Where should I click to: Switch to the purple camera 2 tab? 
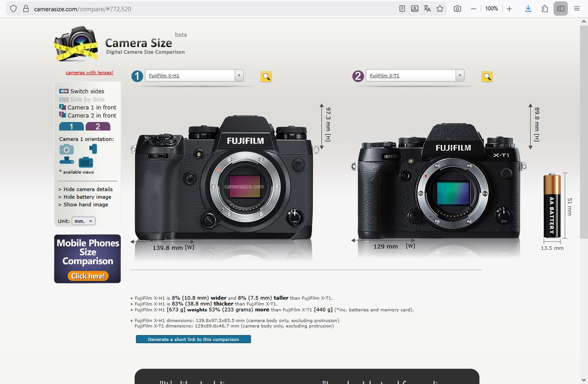point(97,126)
